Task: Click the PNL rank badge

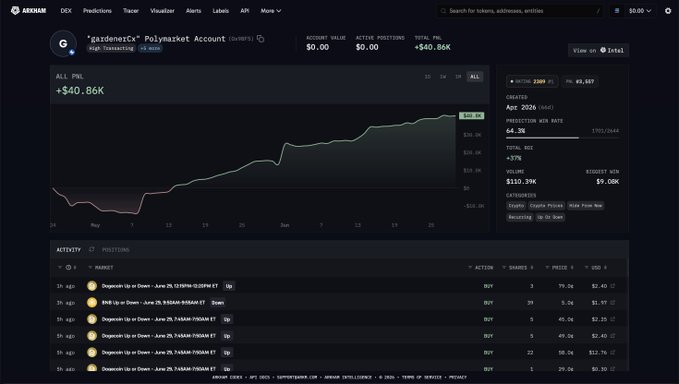Action: pos(580,81)
